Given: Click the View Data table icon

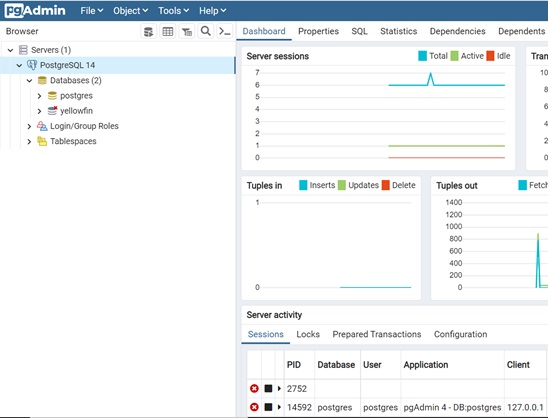Looking at the screenshot, I should [x=168, y=31].
